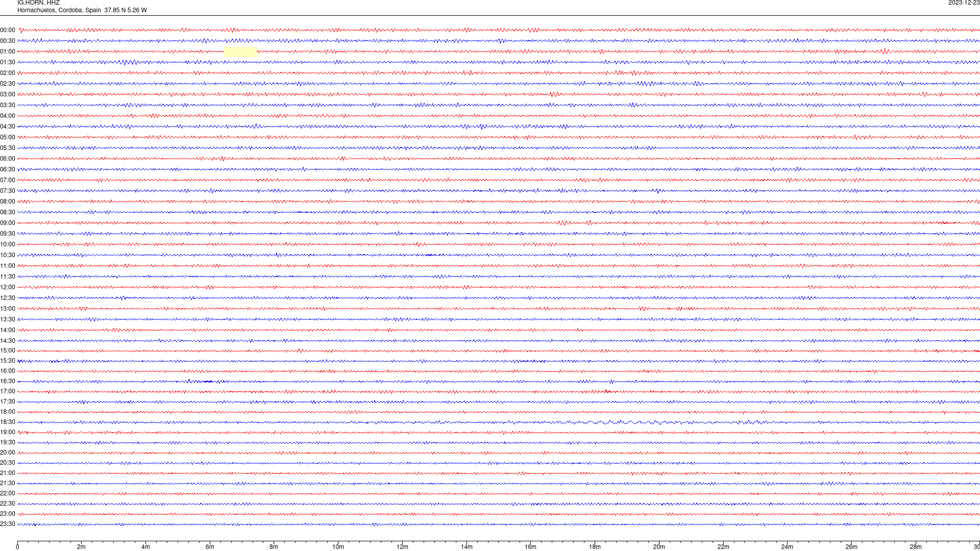Select the 20:30 time row label
This screenshot has width=980, height=551.
(8, 463)
